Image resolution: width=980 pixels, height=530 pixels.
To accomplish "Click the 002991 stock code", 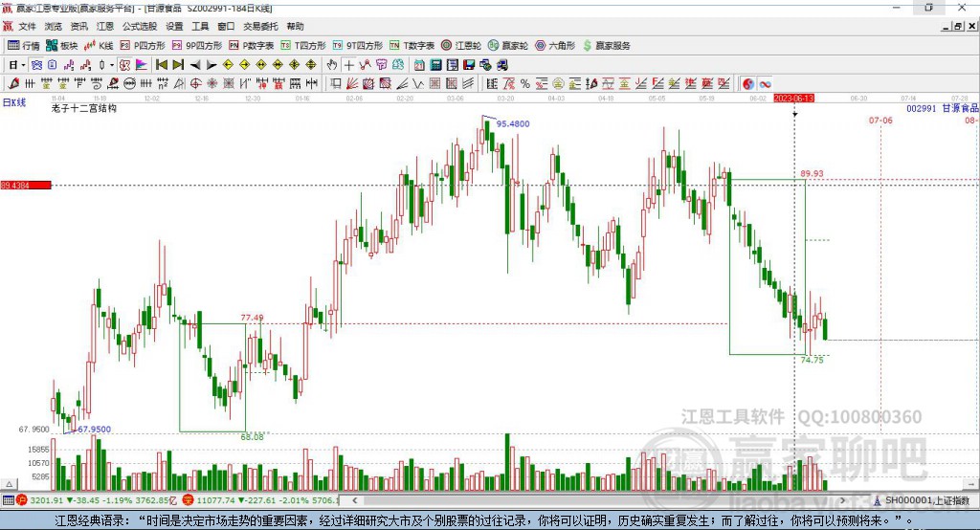I will [x=922, y=108].
